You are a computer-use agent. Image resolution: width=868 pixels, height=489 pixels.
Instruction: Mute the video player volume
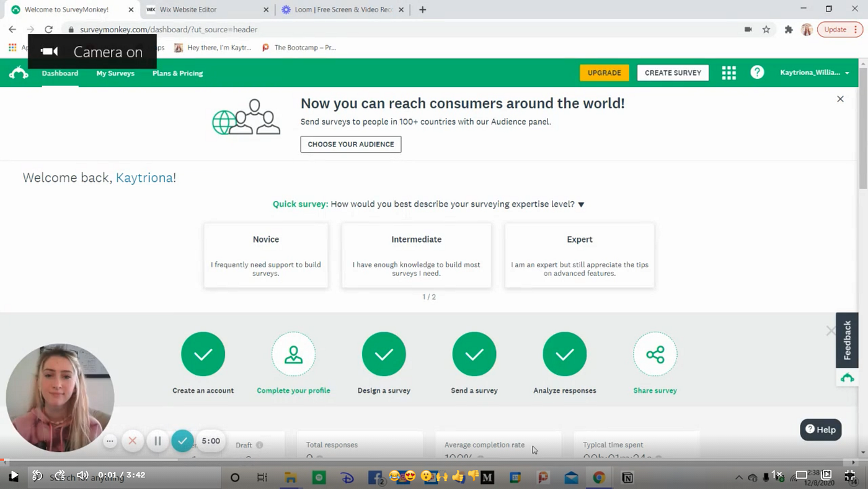[x=82, y=475]
